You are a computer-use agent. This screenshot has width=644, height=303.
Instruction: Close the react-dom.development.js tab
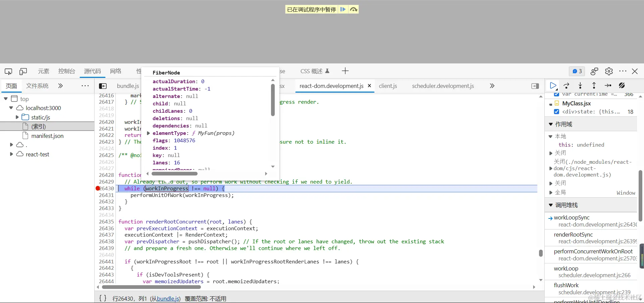369,86
